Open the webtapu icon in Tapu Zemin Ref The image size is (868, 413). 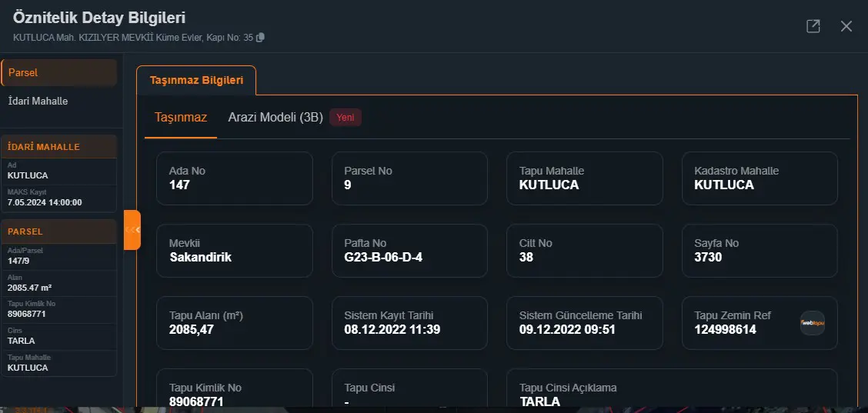812,323
